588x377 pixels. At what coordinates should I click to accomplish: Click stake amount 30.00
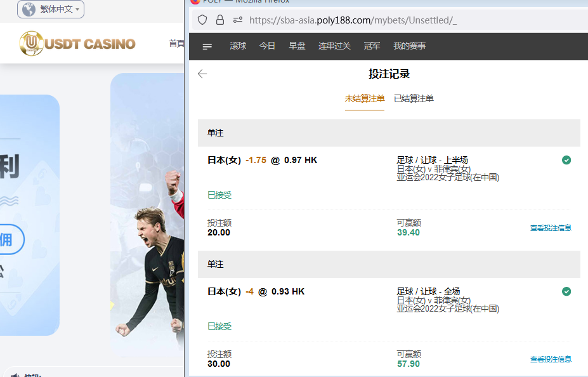[219, 364]
